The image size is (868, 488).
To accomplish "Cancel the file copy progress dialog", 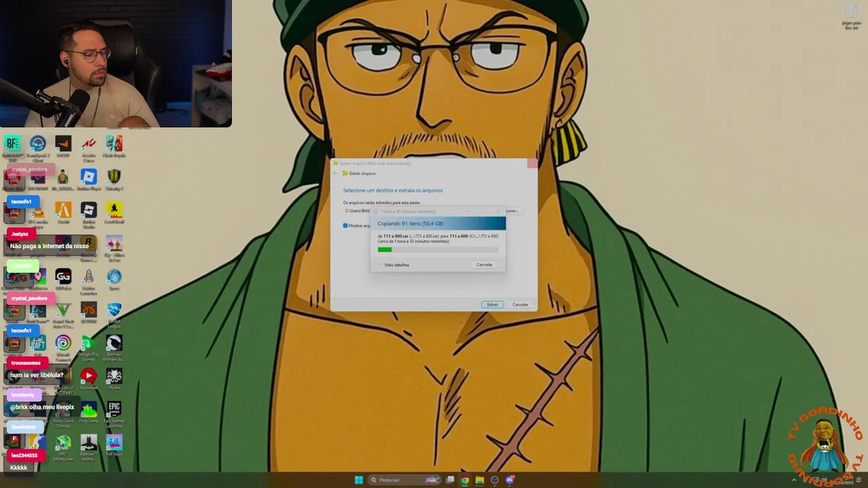I will 484,265.
